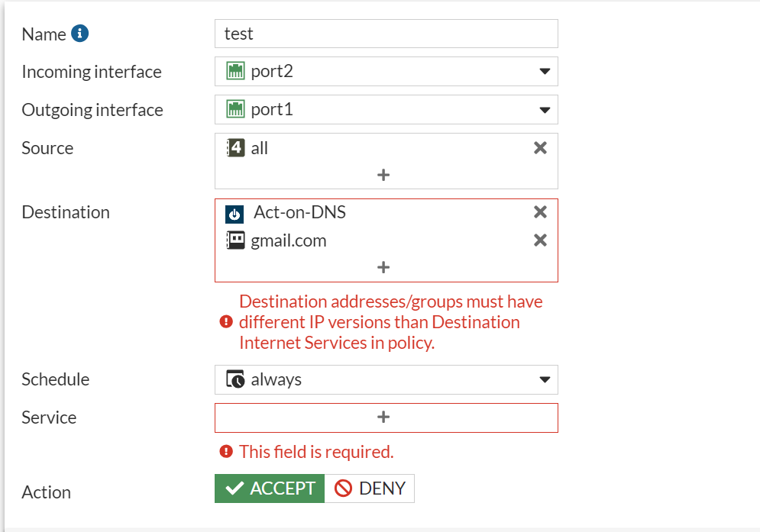Click the port1 interface icon

click(235, 109)
